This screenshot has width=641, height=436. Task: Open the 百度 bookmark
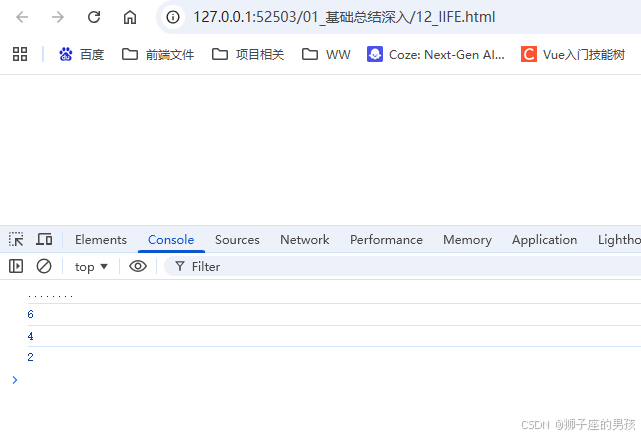[81, 54]
